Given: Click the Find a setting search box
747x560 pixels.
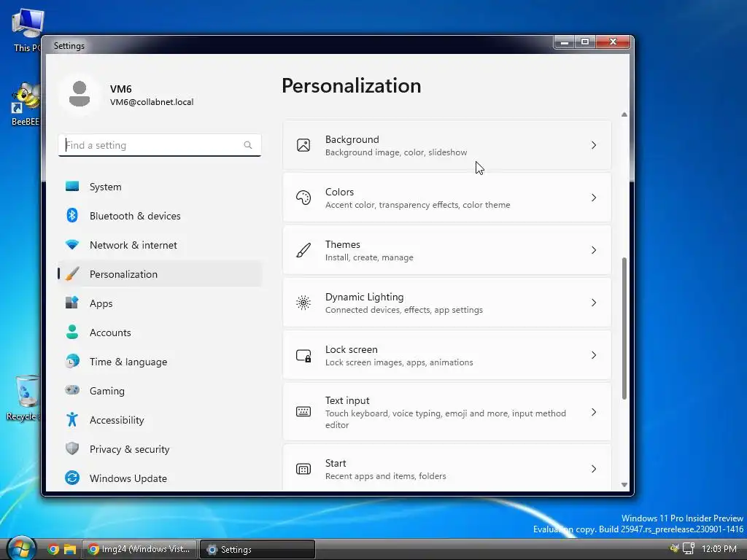Looking at the screenshot, I should [x=160, y=145].
